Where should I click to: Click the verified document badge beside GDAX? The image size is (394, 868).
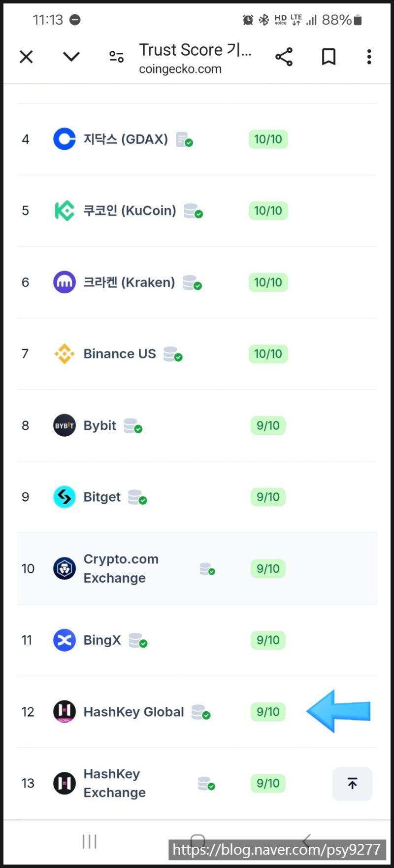point(184,140)
